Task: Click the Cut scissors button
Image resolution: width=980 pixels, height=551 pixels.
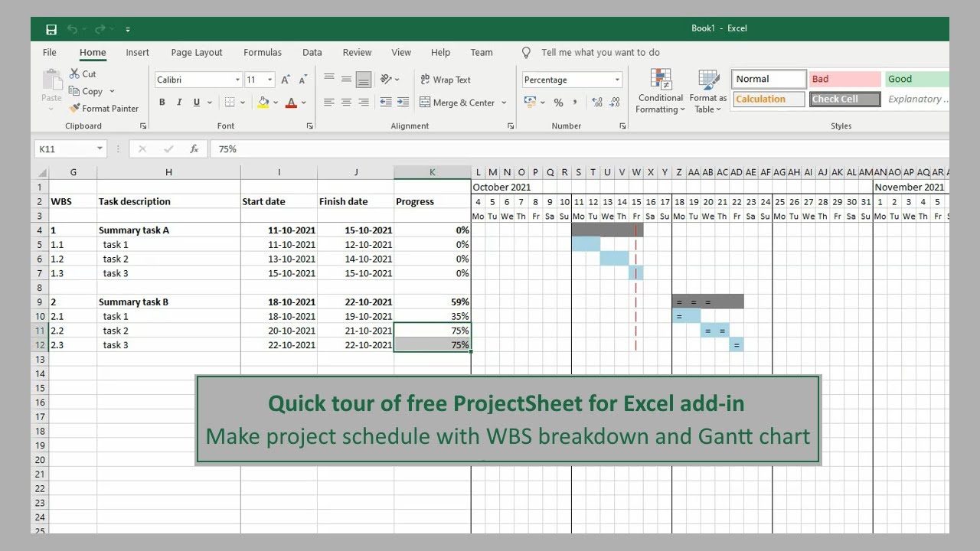Action: (83, 73)
